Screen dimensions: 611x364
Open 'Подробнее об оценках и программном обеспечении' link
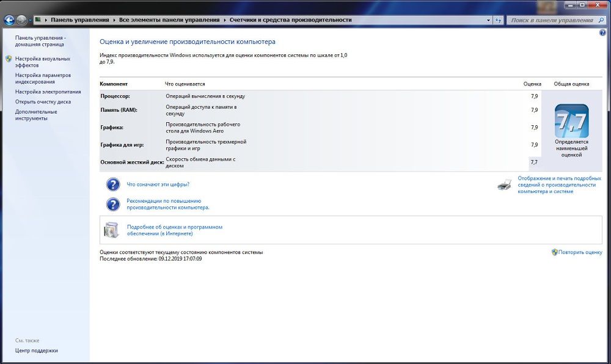point(175,230)
